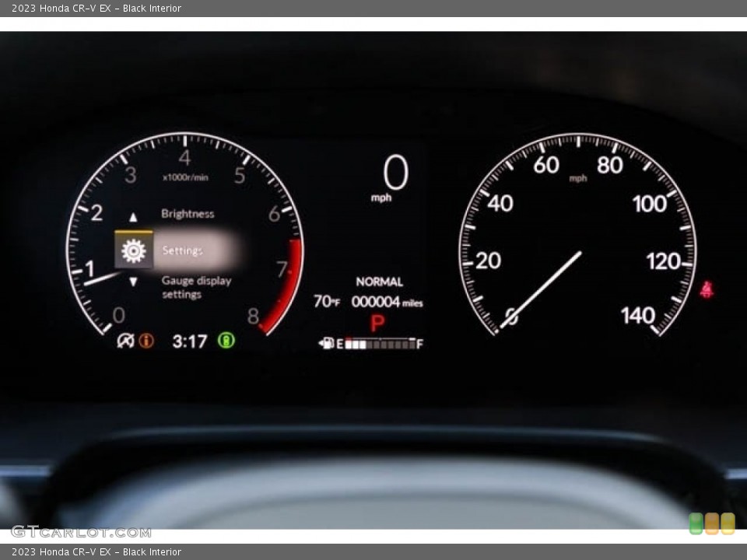Image resolution: width=747 pixels, height=560 pixels.
Task: Click the down arrow below Settings
Action: (x=133, y=282)
